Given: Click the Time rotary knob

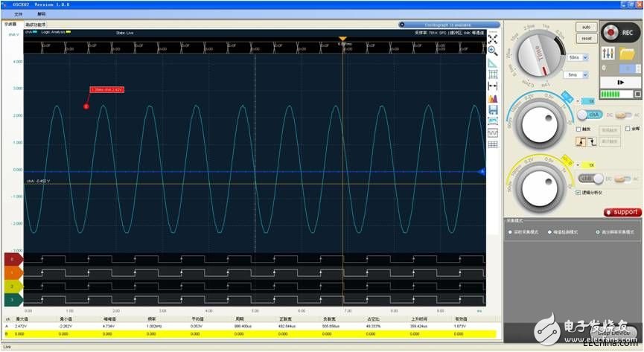Looking at the screenshot, I should [539, 54].
